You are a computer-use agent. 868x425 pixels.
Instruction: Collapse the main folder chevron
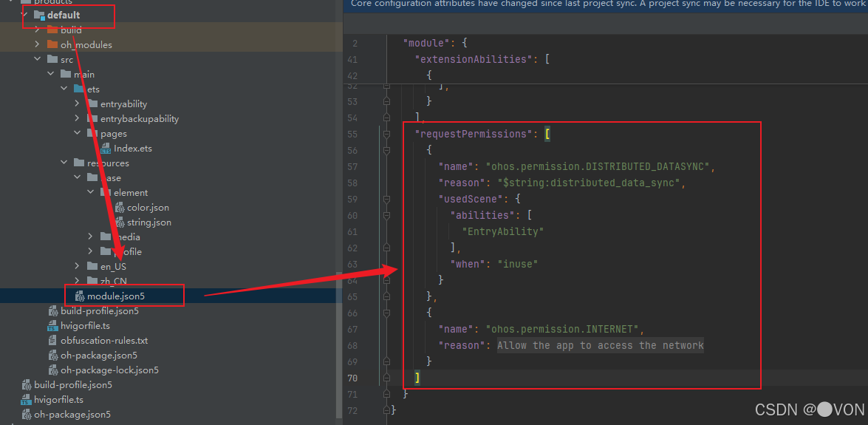click(x=50, y=74)
